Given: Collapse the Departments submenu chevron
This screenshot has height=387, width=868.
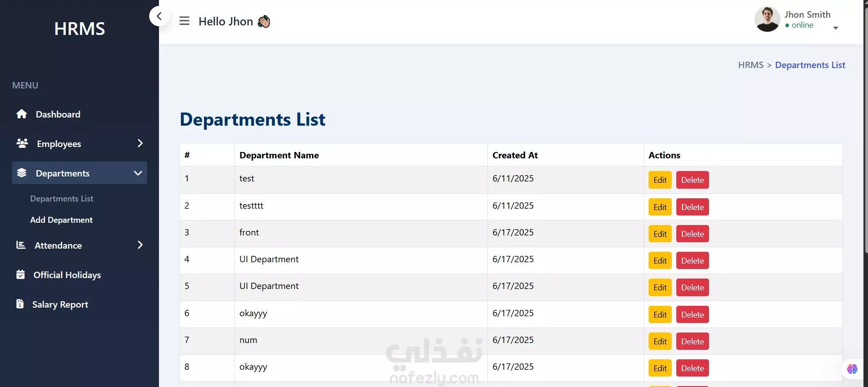Looking at the screenshot, I should (x=138, y=173).
